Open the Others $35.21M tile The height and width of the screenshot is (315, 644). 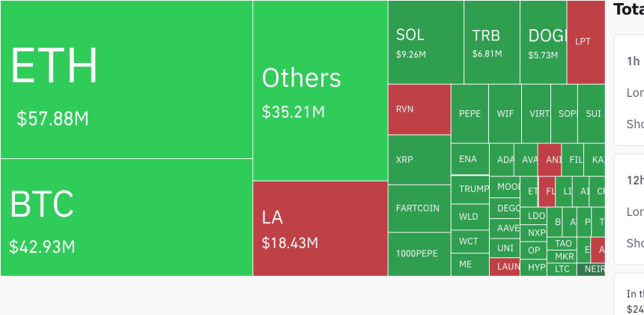(x=321, y=91)
